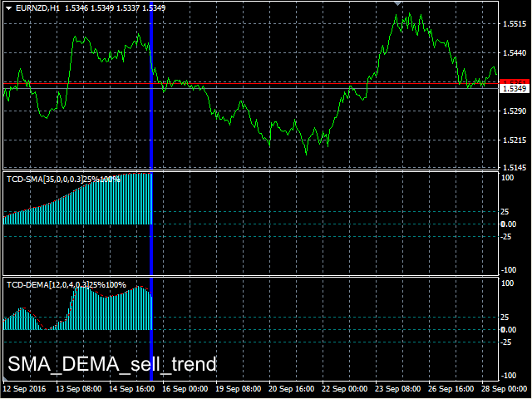Click the 1.5290 price axis label

515,111
